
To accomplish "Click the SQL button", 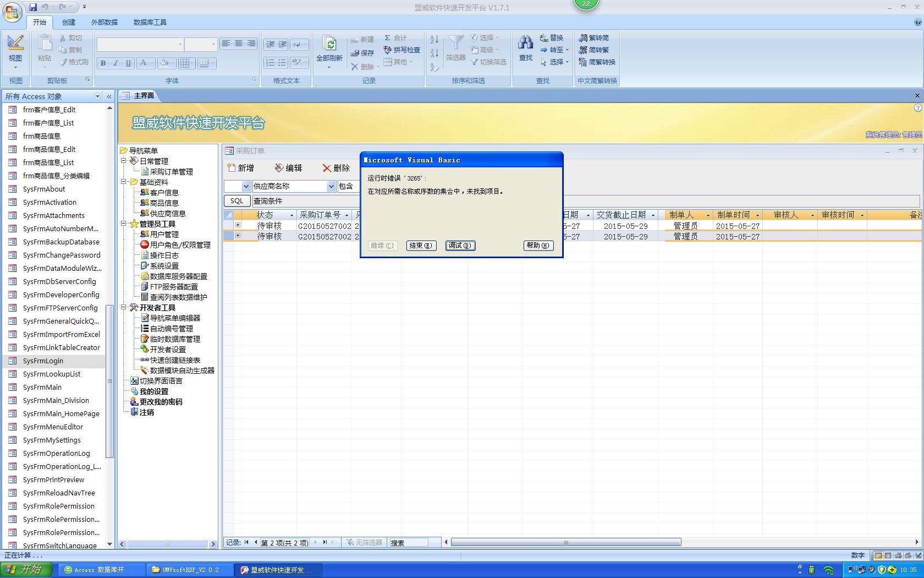I will [237, 201].
